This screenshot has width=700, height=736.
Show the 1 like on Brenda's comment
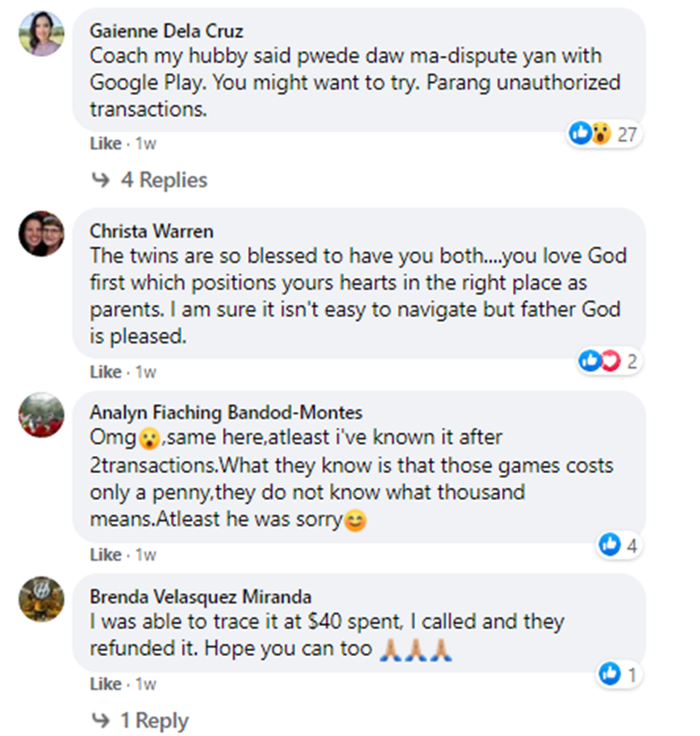pyautogui.click(x=619, y=674)
